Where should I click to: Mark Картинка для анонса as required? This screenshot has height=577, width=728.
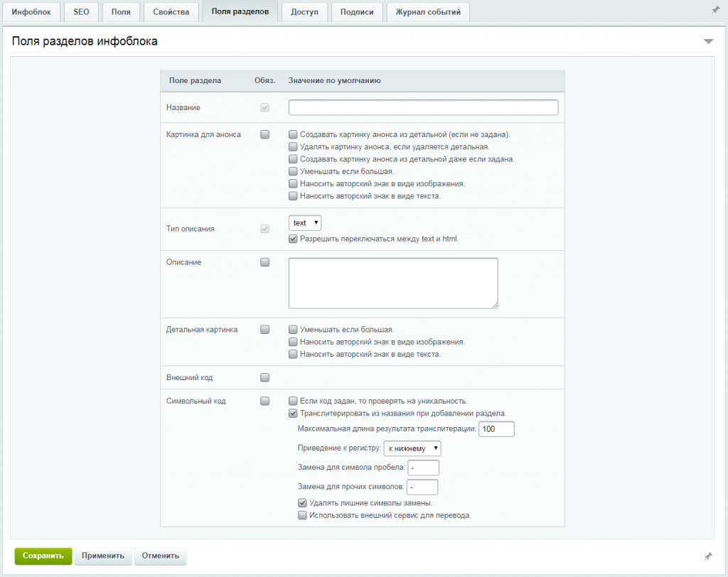[x=264, y=134]
